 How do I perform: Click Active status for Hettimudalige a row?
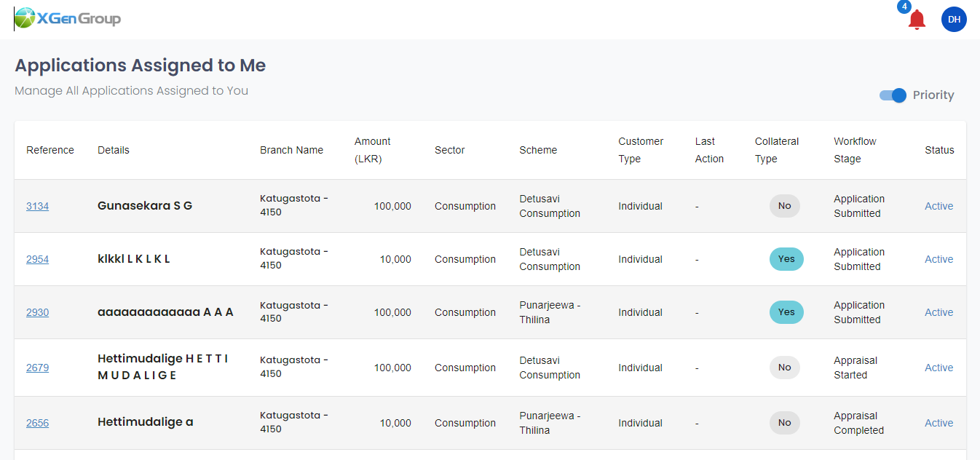tap(938, 423)
